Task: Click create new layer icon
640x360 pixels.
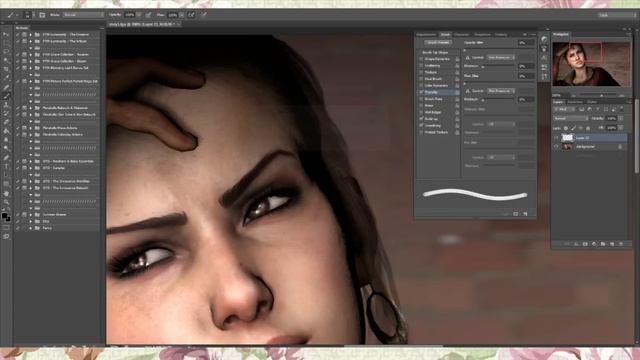Action: point(612,244)
